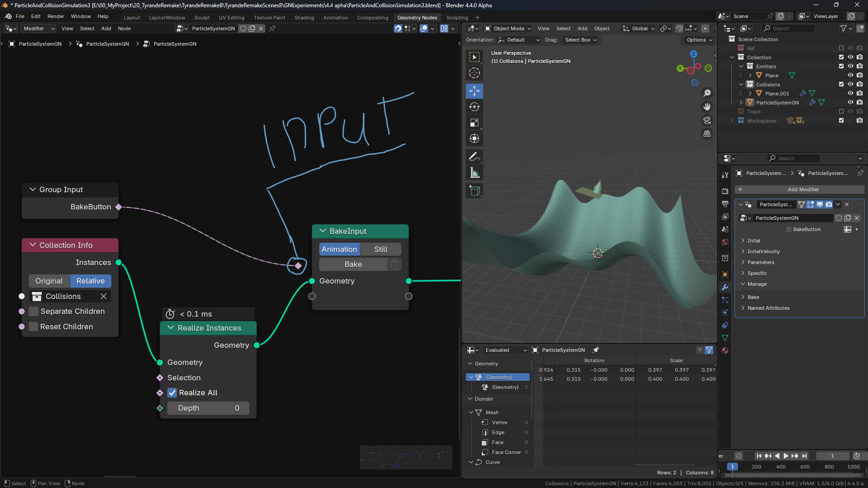This screenshot has width=868, height=488.
Task: Enable Reset Children checkbox
Action: 33,327
